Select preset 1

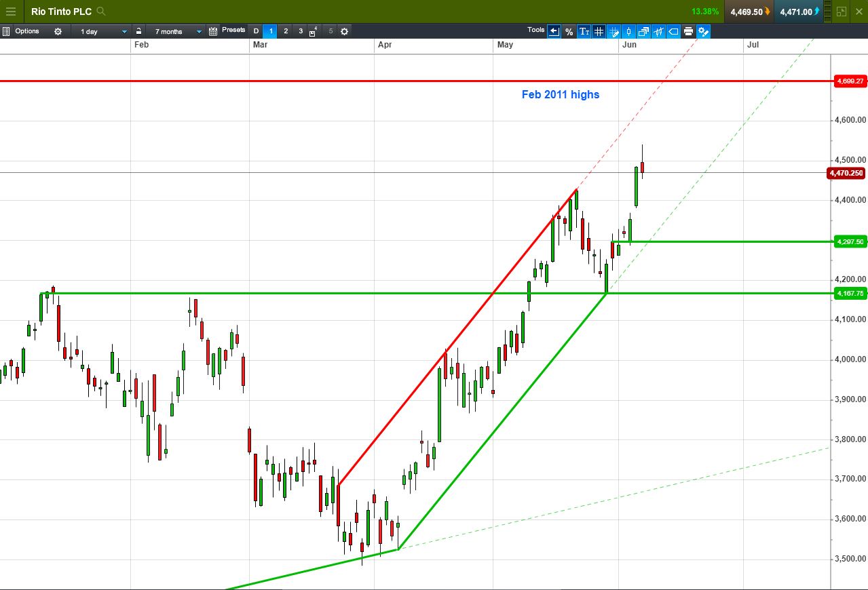(270, 31)
